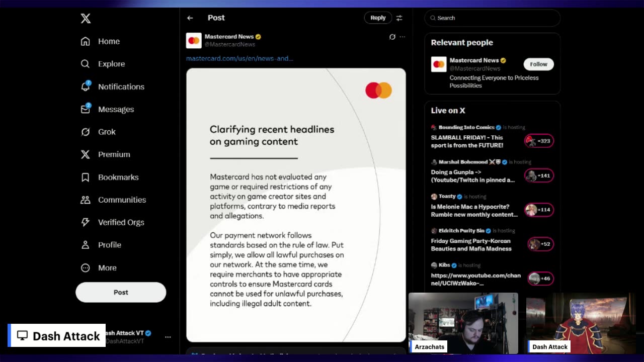Click the Explore magnifier icon

(x=86, y=64)
